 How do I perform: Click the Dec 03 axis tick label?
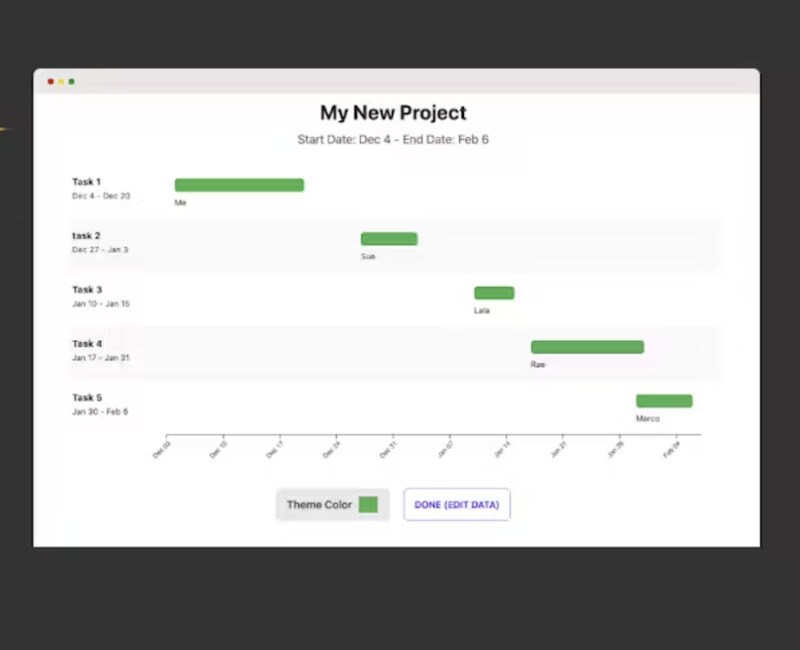[x=162, y=450]
